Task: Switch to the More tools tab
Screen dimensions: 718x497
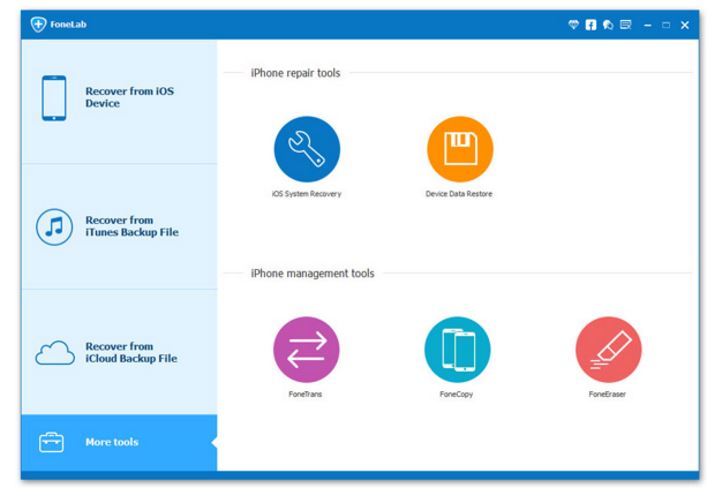Action: (119, 442)
